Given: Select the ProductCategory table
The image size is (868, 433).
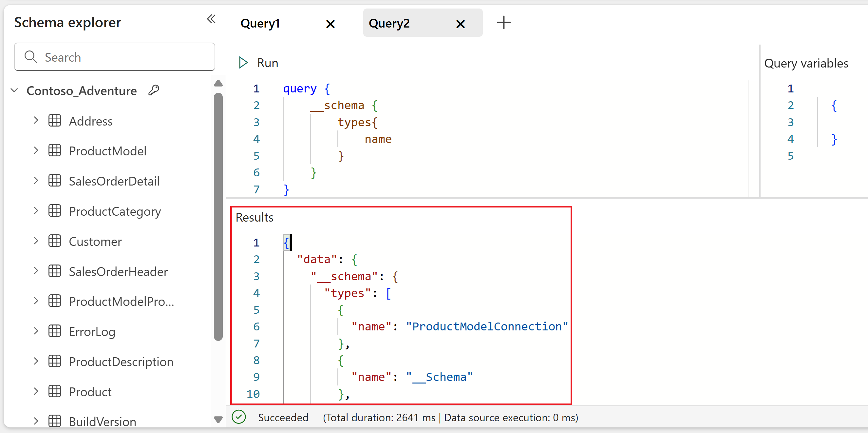Looking at the screenshot, I should (x=115, y=211).
